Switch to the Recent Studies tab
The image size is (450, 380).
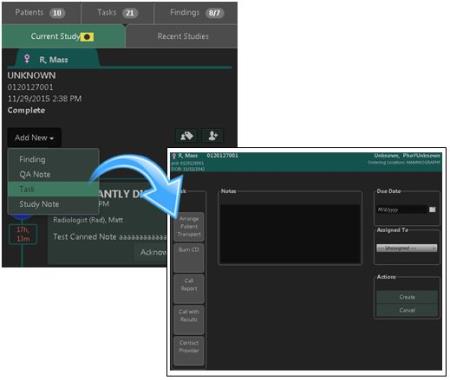pyautogui.click(x=182, y=36)
